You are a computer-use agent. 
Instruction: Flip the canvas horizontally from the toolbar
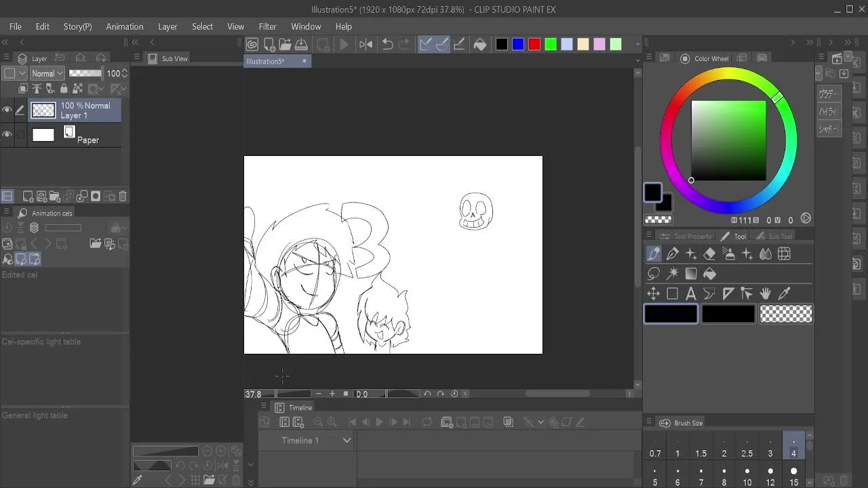[x=366, y=45]
